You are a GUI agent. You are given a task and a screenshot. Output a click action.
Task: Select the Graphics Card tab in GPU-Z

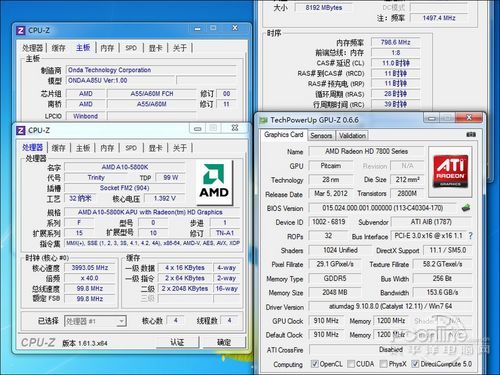(x=284, y=135)
